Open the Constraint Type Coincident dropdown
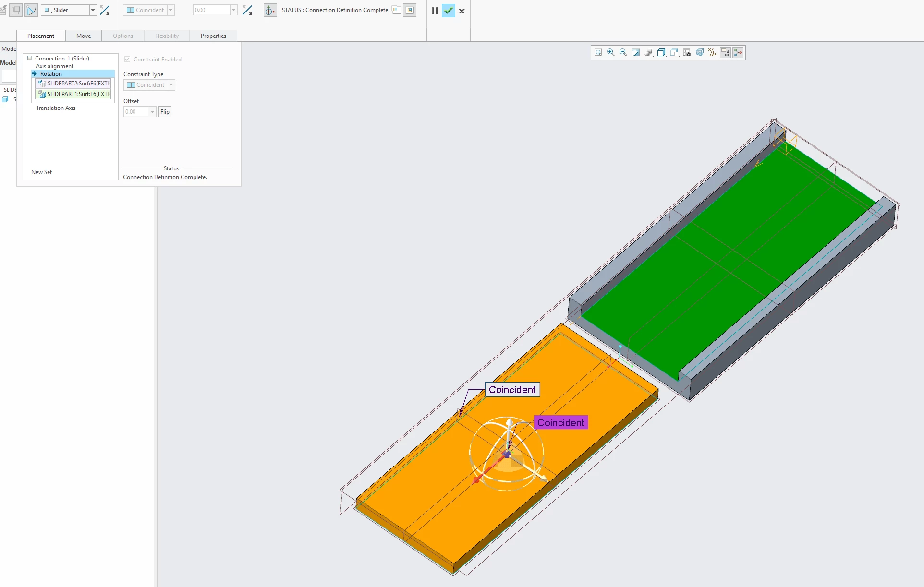This screenshot has height=587, width=924. click(171, 85)
